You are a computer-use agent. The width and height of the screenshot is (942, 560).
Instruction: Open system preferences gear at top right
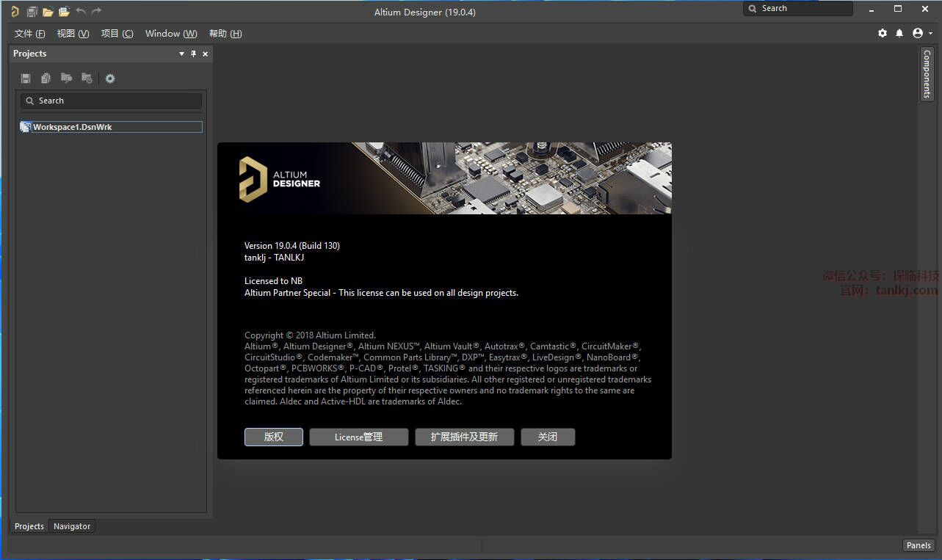coord(883,33)
